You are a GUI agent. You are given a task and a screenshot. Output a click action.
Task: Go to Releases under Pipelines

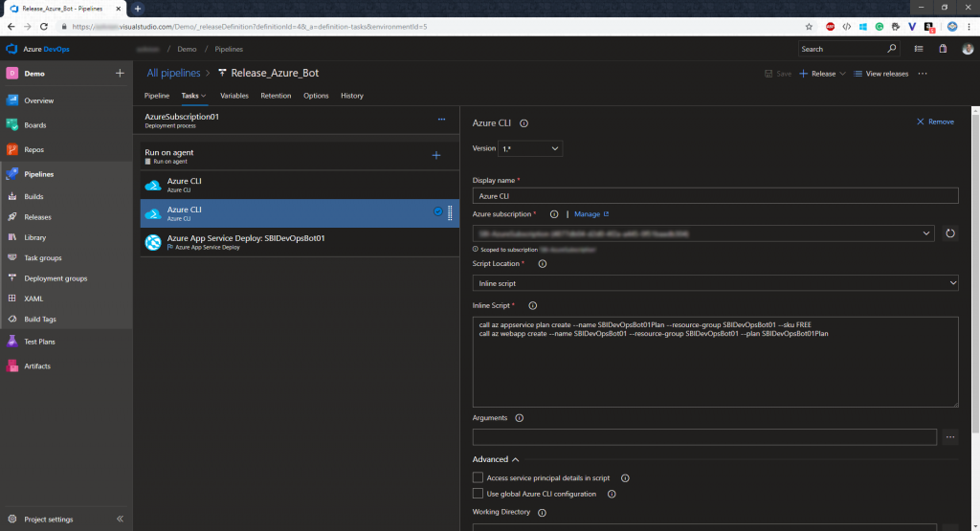coord(37,217)
